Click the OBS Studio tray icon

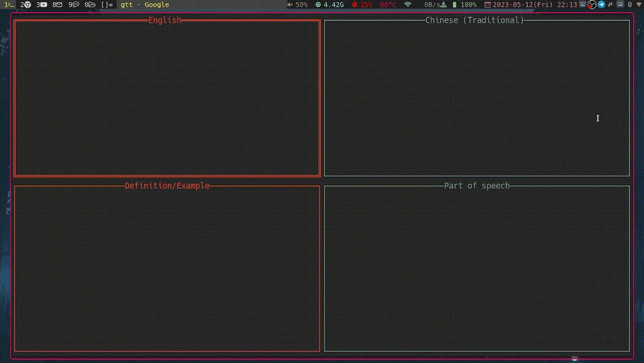point(591,4)
